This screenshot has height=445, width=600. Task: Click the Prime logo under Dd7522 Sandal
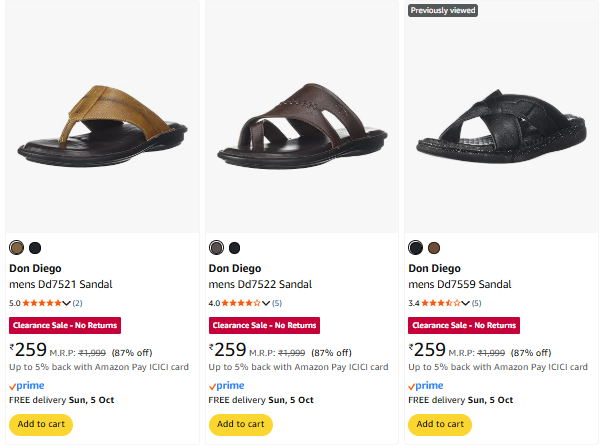(226, 385)
